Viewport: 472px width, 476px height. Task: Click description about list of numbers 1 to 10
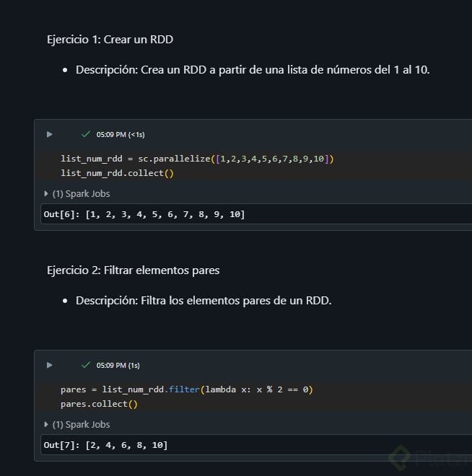click(x=253, y=70)
